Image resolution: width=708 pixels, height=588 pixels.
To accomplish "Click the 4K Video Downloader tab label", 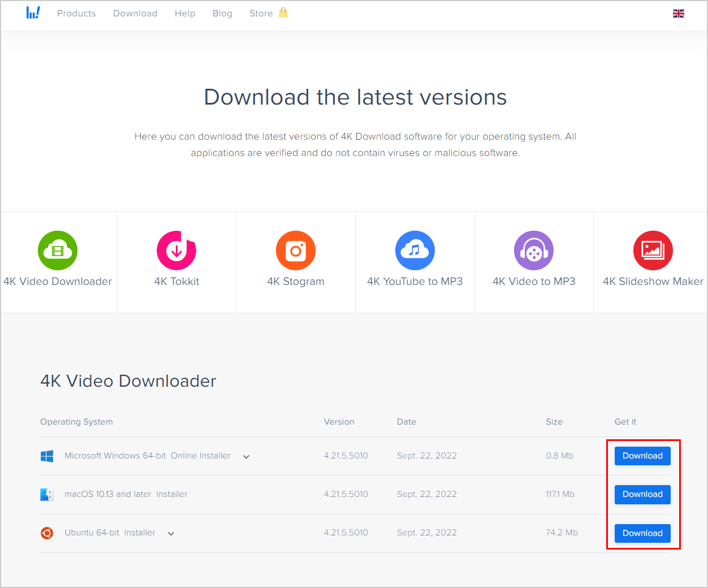I will pyautogui.click(x=58, y=282).
